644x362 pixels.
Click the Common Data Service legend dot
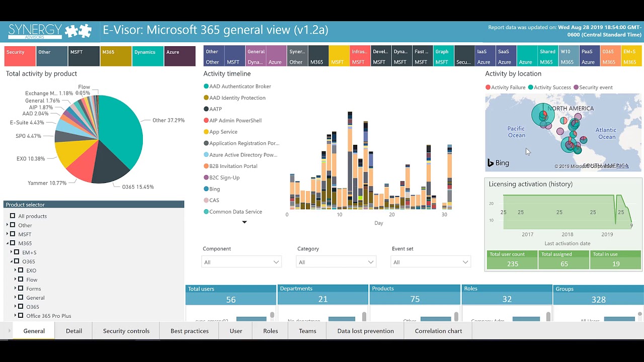206,212
